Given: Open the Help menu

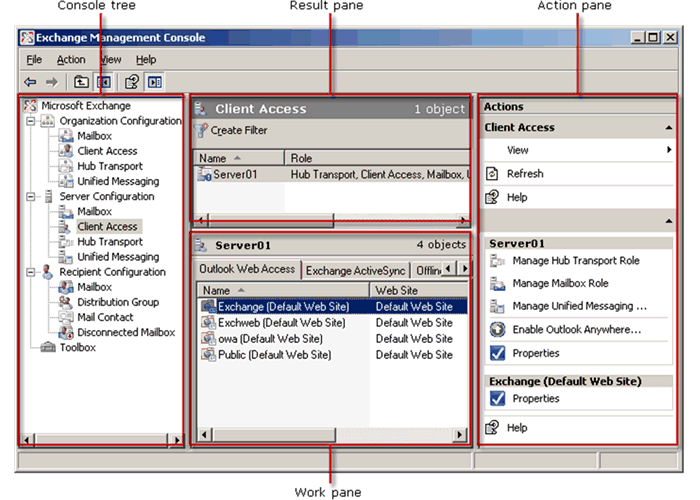Looking at the screenshot, I should (146, 59).
